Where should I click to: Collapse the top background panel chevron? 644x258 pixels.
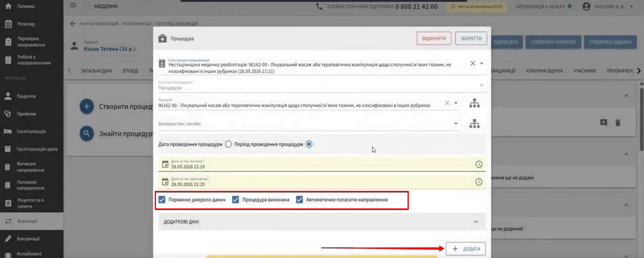(x=626, y=95)
